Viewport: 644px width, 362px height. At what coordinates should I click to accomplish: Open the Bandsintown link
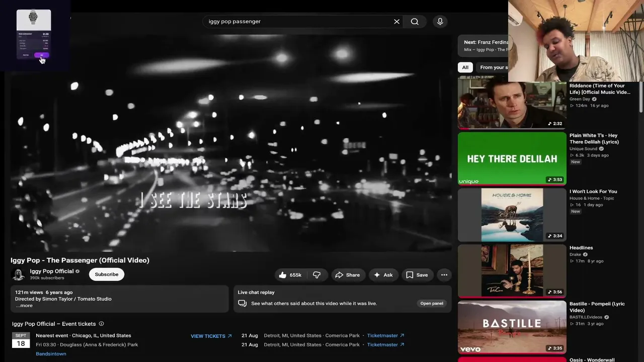[51, 354]
